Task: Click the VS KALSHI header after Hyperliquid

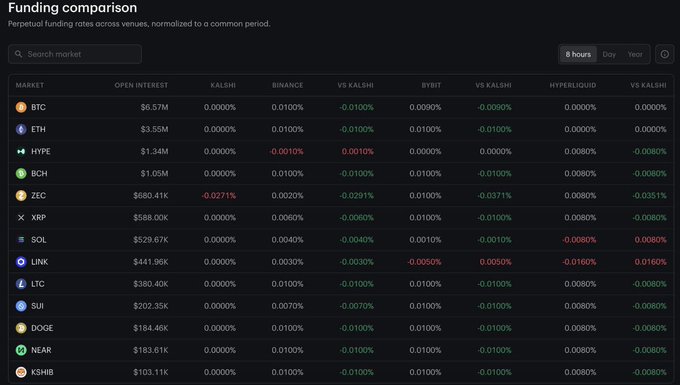Action: pos(648,85)
